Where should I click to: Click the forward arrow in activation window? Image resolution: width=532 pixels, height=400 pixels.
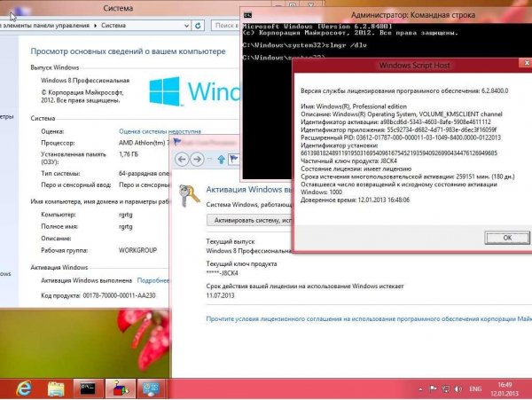tap(197, 159)
